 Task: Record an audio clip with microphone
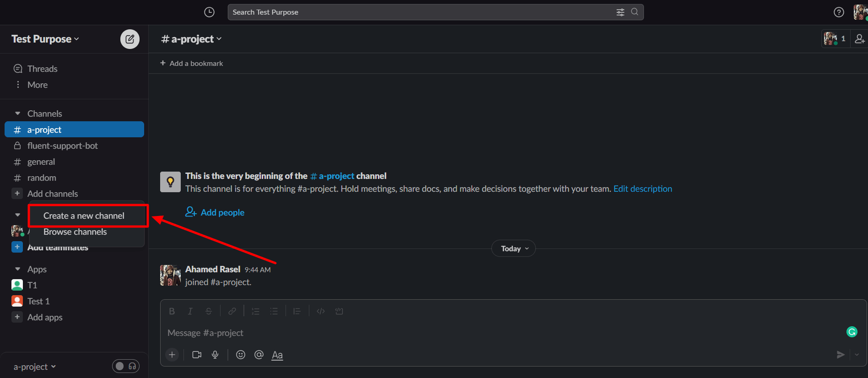tap(215, 355)
